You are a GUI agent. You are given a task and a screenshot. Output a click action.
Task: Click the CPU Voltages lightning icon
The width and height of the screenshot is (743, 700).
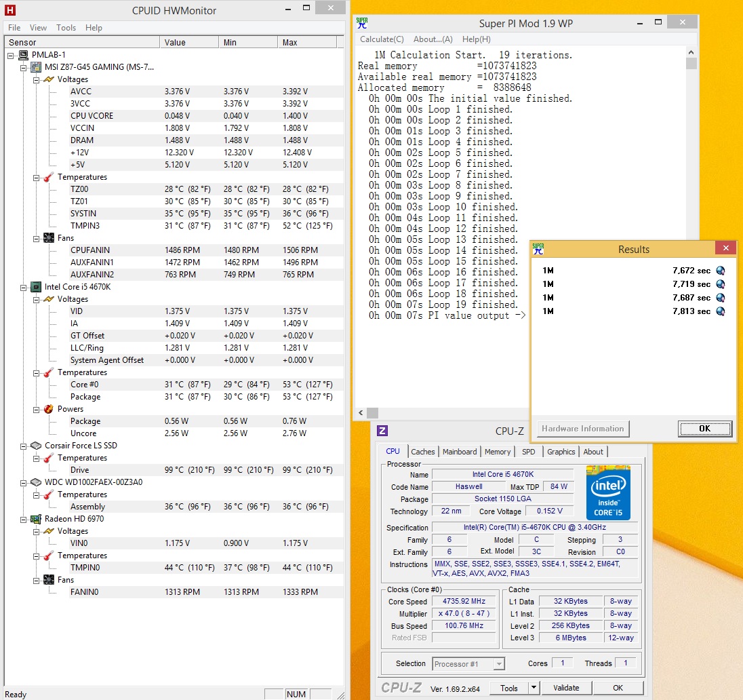pos(49,298)
